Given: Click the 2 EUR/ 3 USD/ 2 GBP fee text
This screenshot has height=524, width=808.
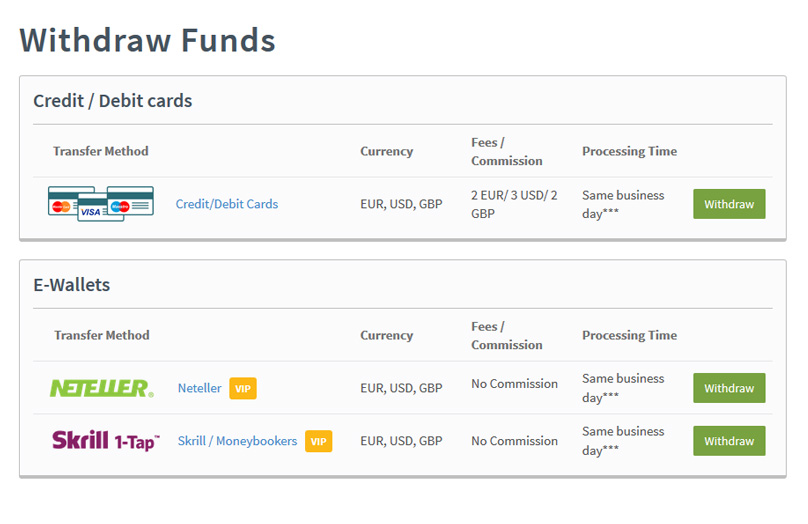Looking at the screenshot, I should (x=514, y=204).
